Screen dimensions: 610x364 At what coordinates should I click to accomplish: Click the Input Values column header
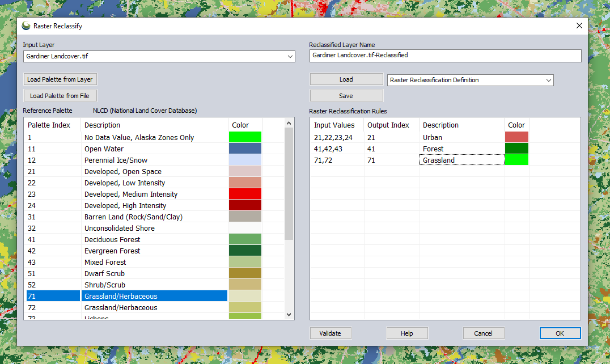tap(337, 125)
